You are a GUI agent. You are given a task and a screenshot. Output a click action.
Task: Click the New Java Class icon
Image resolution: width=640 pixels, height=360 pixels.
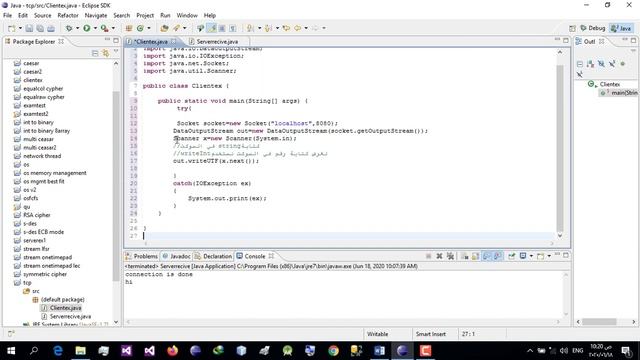point(140,28)
